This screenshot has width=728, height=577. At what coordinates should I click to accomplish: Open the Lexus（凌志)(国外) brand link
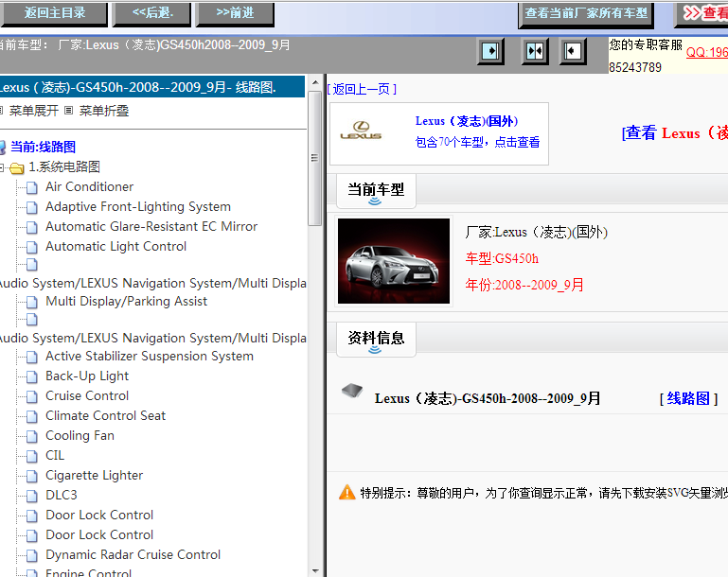tap(467, 121)
